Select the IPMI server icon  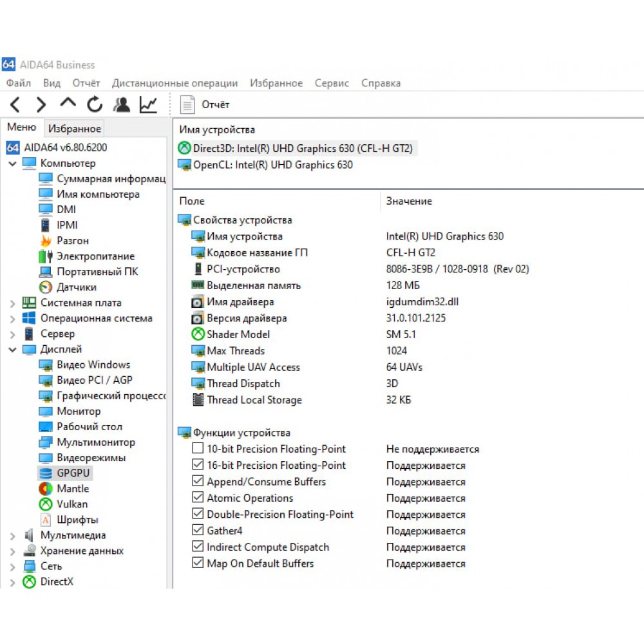point(45,225)
